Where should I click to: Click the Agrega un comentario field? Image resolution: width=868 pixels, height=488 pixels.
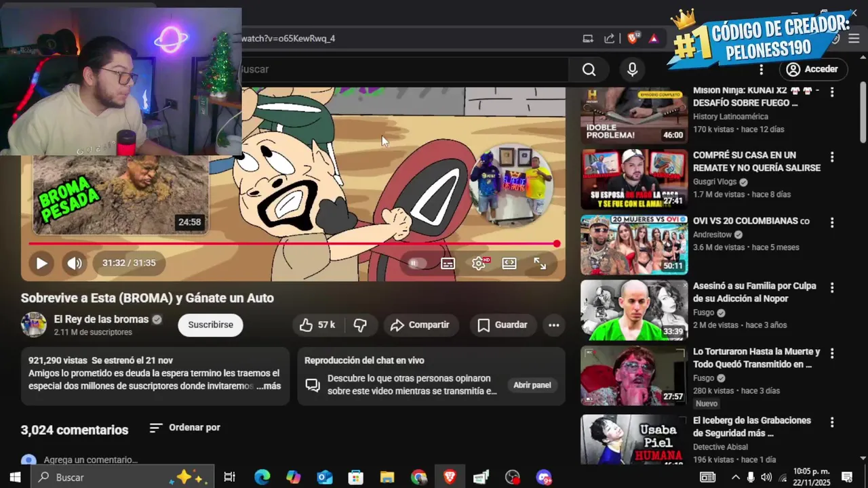90,460
